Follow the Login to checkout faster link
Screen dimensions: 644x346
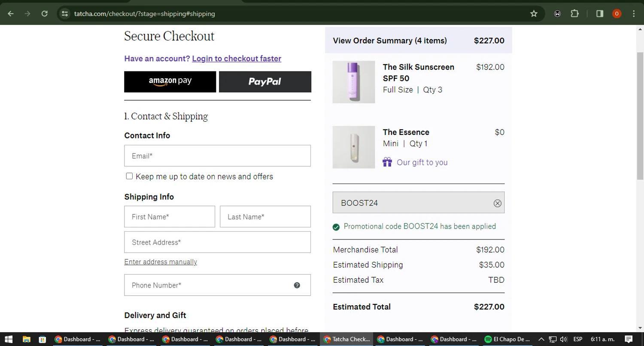tap(237, 58)
